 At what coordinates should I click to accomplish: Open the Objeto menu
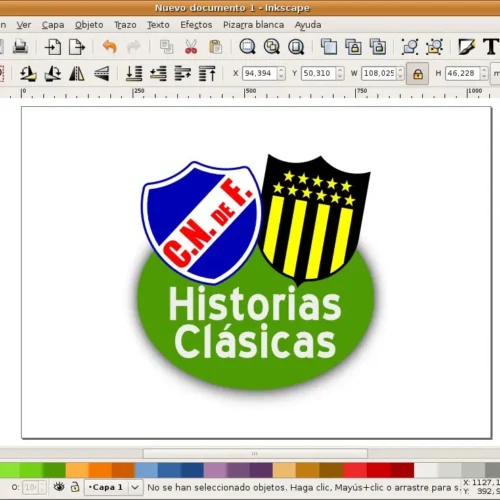coord(89,25)
